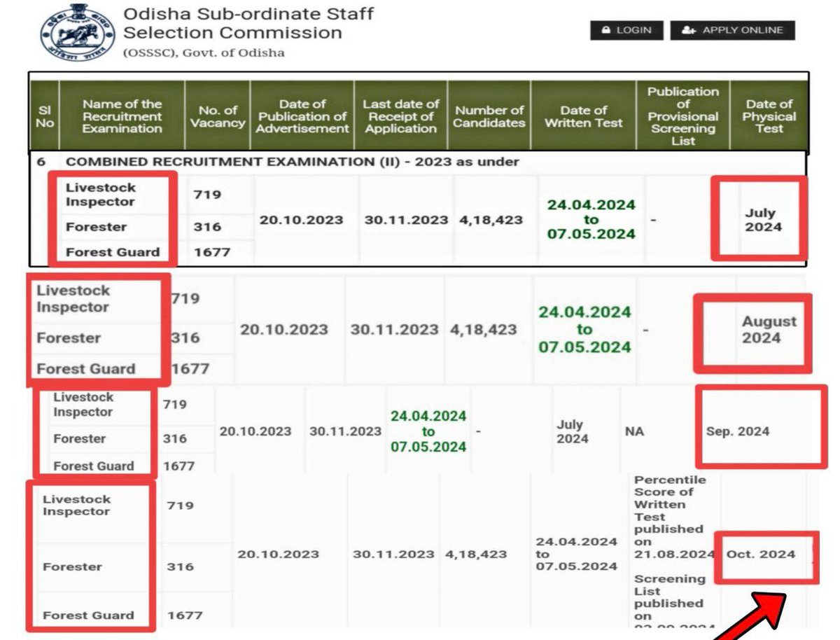Click the 'Sl No' column header

tap(45, 116)
